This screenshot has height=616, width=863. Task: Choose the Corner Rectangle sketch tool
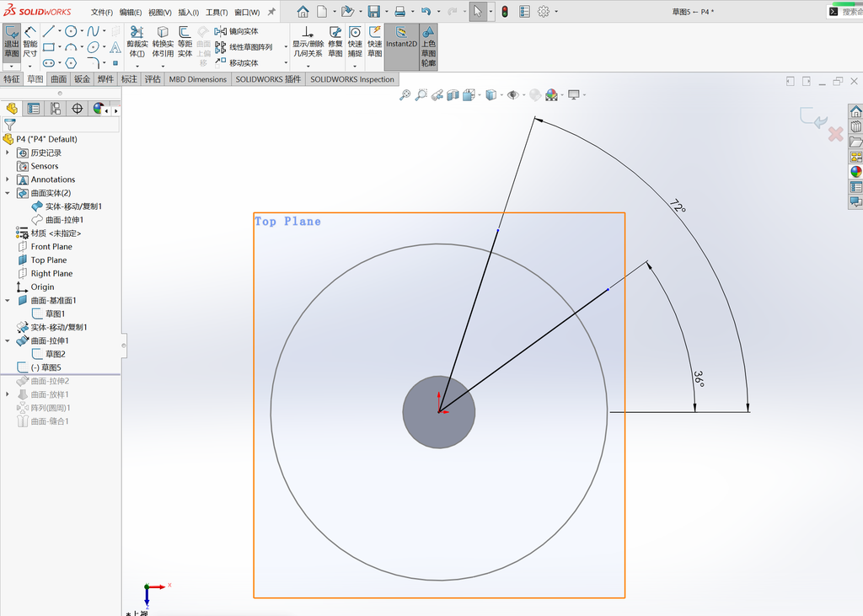tap(48, 47)
